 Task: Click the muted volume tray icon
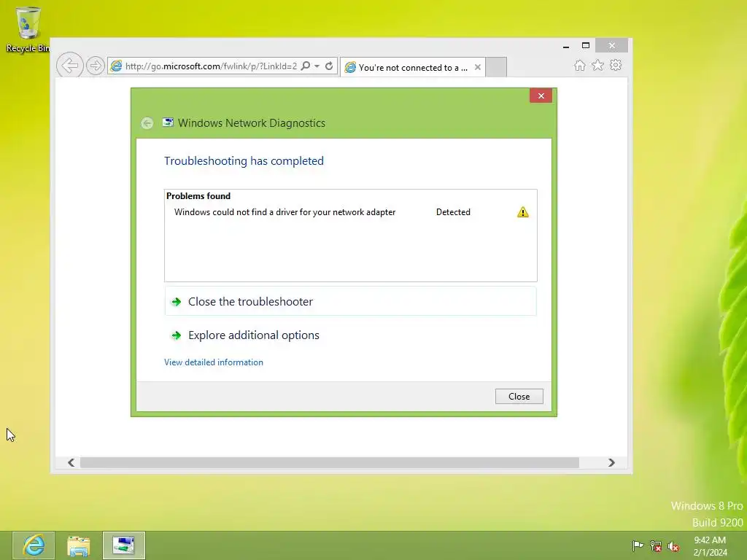click(x=673, y=546)
